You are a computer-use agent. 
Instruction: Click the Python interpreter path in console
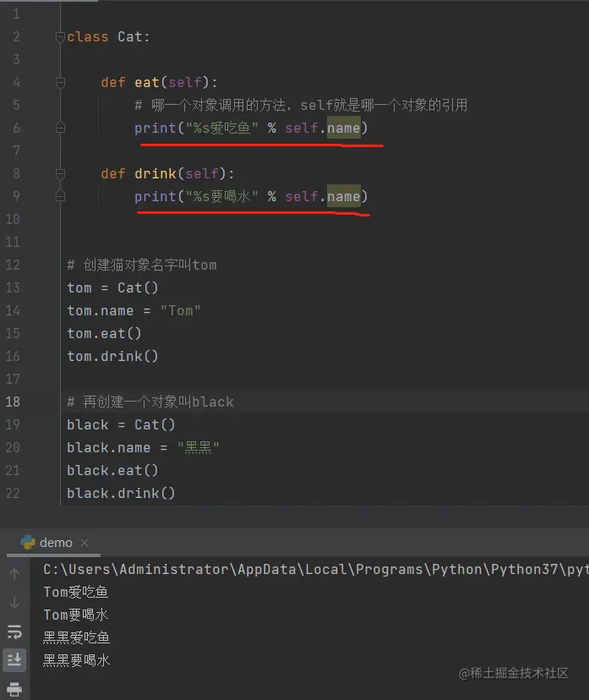tap(316, 570)
